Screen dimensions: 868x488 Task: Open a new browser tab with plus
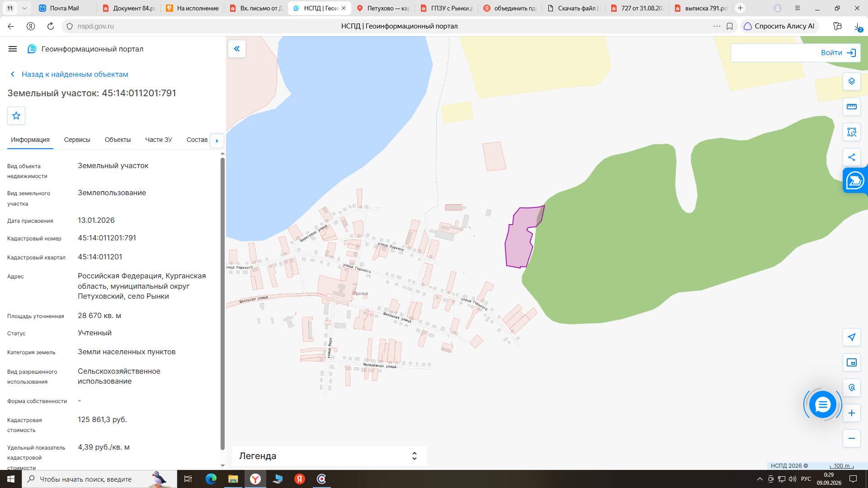pyautogui.click(x=740, y=8)
